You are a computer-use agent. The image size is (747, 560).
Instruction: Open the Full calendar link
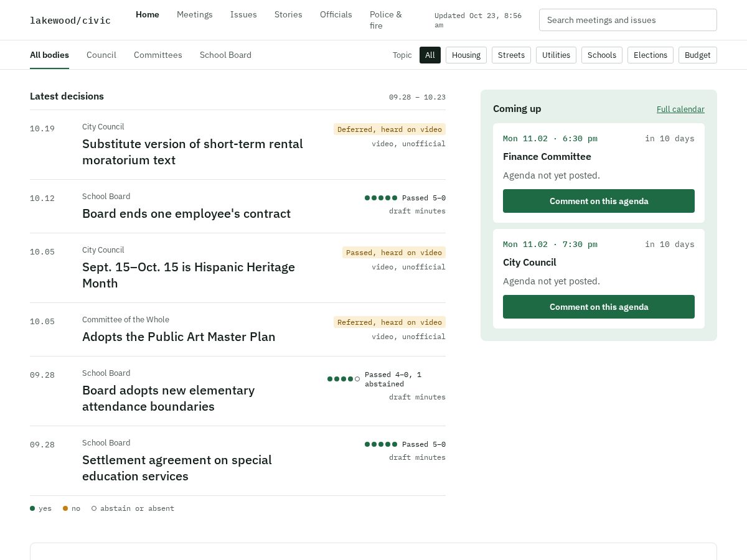pyautogui.click(x=680, y=109)
